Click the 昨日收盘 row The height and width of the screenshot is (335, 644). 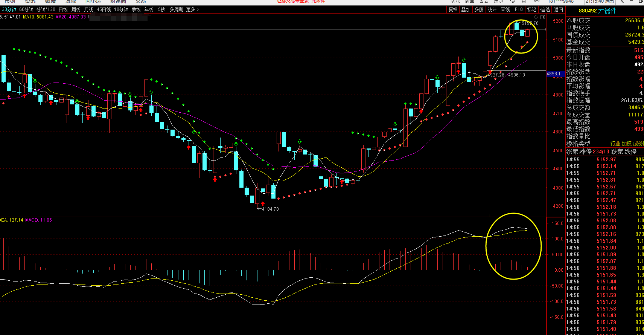604,64
